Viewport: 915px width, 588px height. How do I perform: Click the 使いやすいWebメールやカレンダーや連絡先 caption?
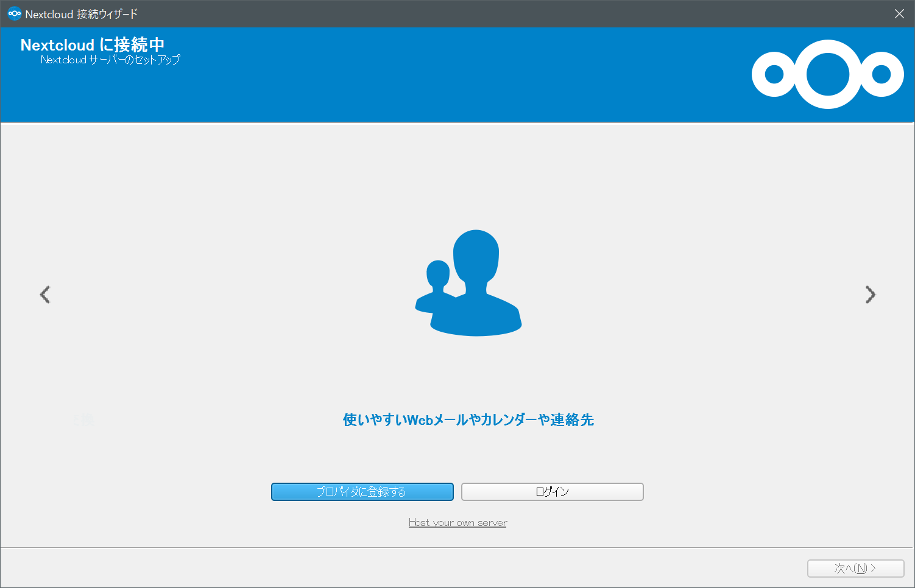point(468,420)
